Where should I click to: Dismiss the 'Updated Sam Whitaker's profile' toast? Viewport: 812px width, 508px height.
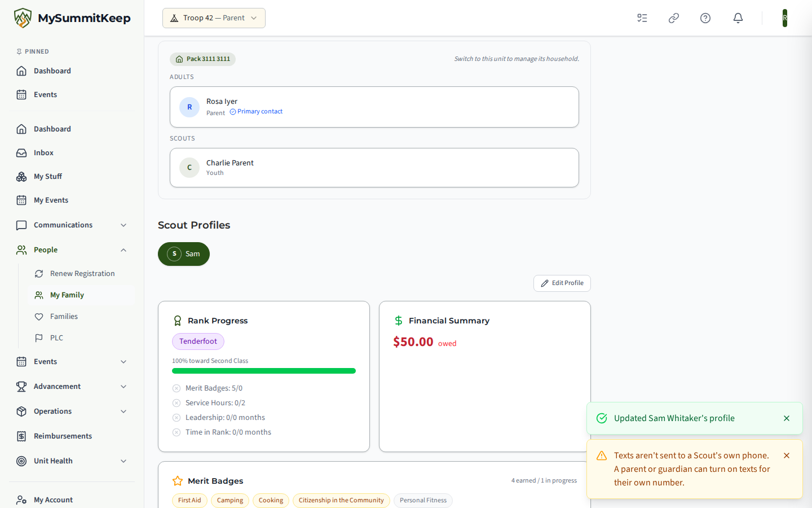(787, 418)
